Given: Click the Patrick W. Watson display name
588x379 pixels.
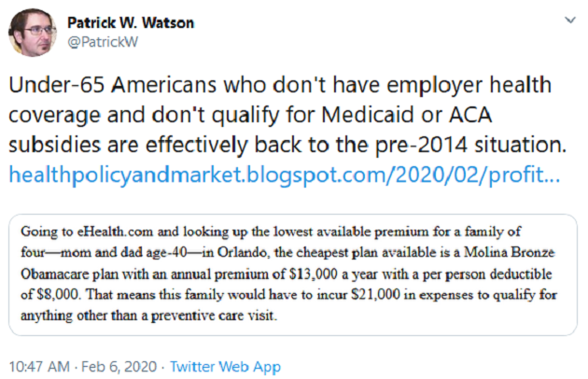Looking at the screenshot, I should pos(131,23).
